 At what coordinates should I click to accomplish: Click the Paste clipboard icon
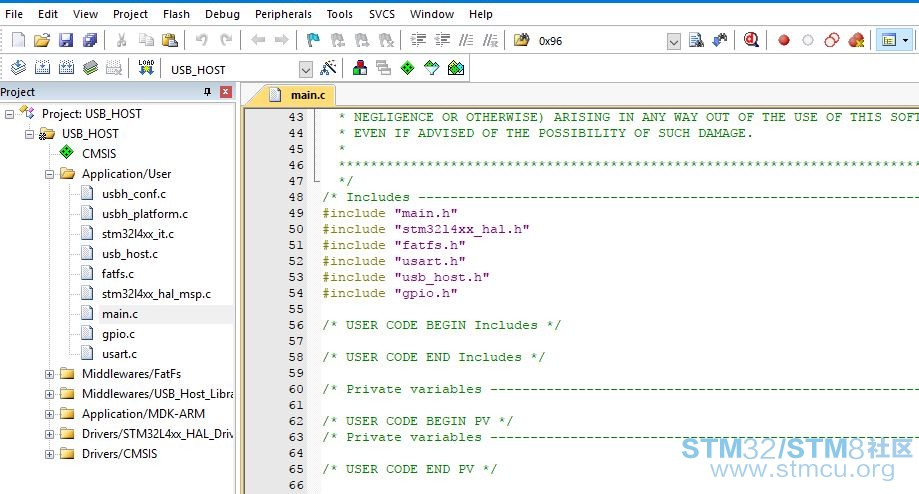(x=169, y=40)
